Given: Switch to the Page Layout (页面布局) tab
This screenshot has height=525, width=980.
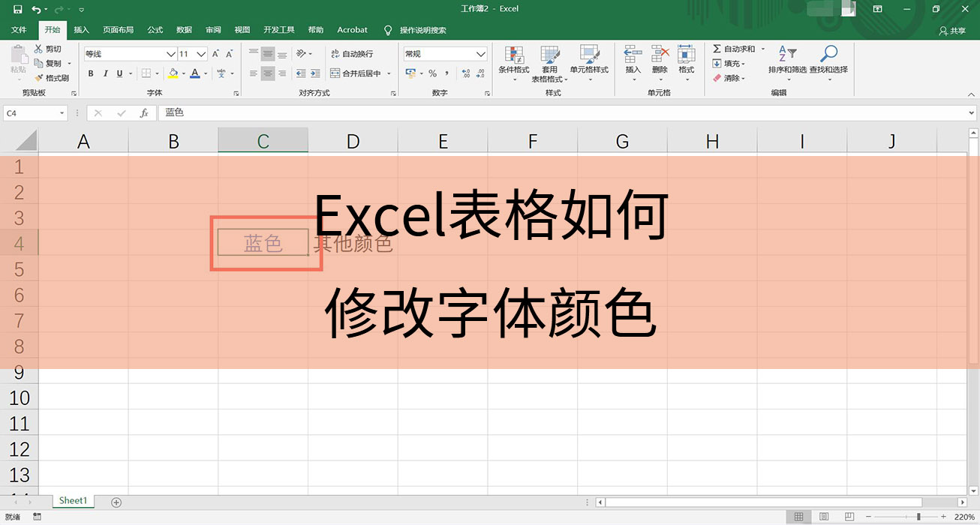Looking at the screenshot, I should (119, 30).
